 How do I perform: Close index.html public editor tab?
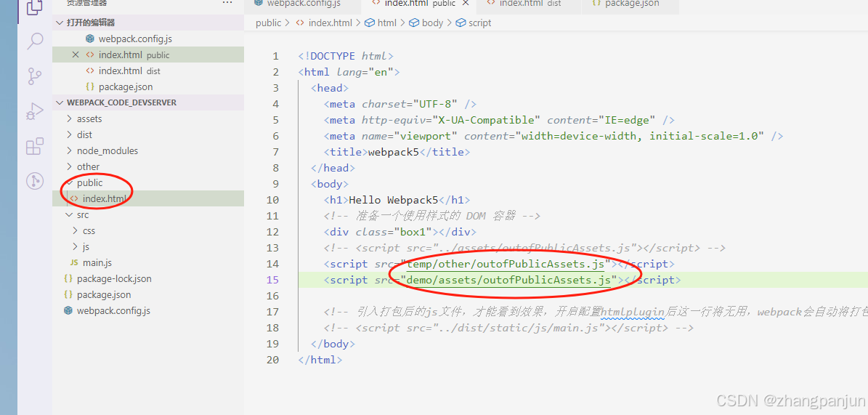tap(466, 4)
